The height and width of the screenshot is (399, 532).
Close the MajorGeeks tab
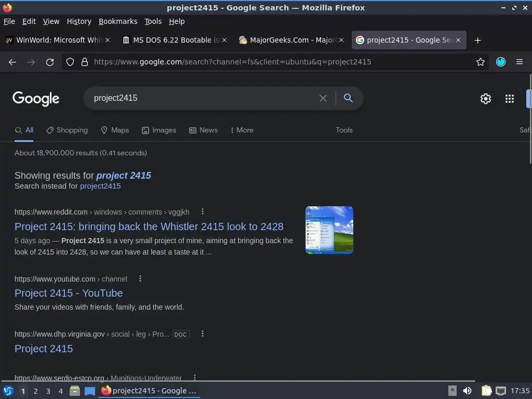coord(341,40)
